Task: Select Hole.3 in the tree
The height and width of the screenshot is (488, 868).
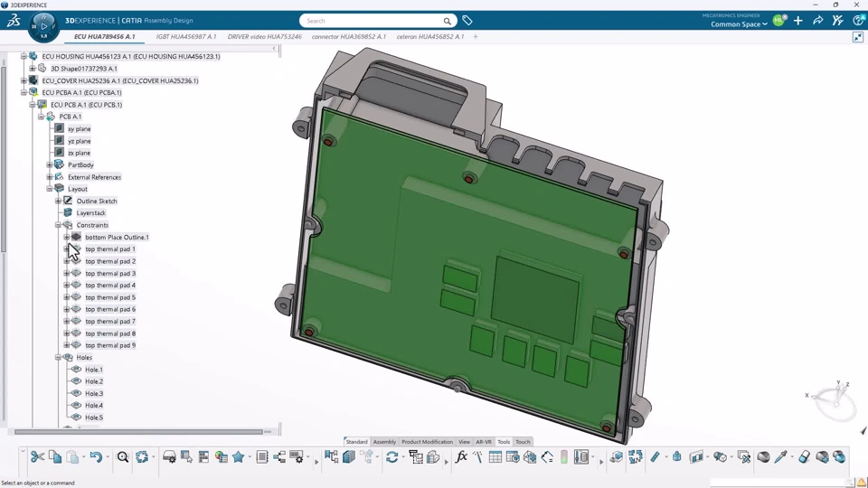Action: [94, 393]
